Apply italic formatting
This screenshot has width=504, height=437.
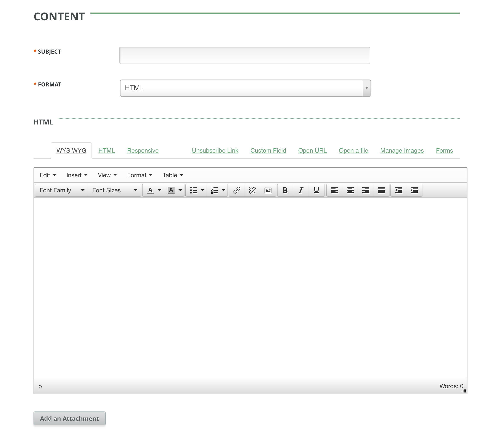300,190
